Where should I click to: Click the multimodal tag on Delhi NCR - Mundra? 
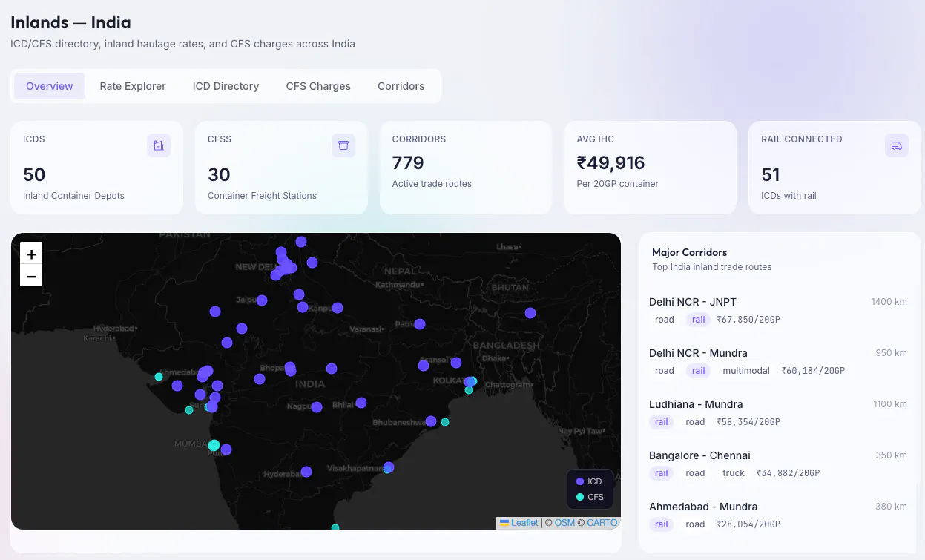point(746,371)
